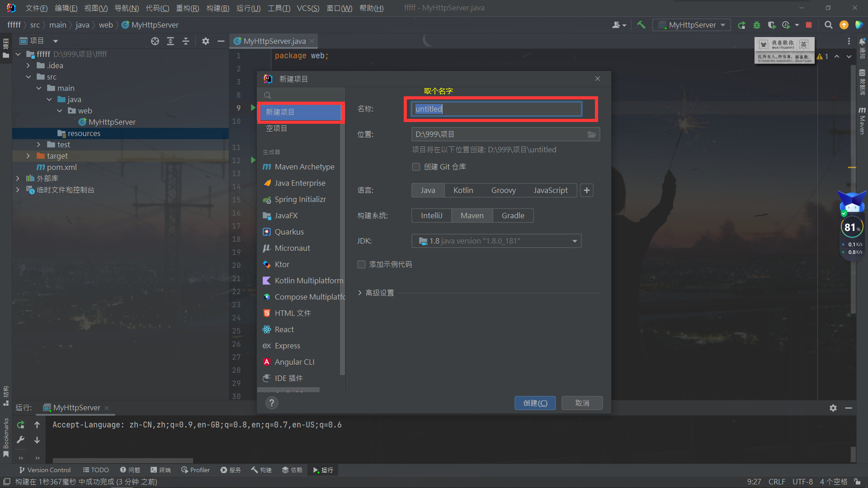The height and width of the screenshot is (488, 868).
Task: Click the help question mark button
Action: tap(271, 403)
